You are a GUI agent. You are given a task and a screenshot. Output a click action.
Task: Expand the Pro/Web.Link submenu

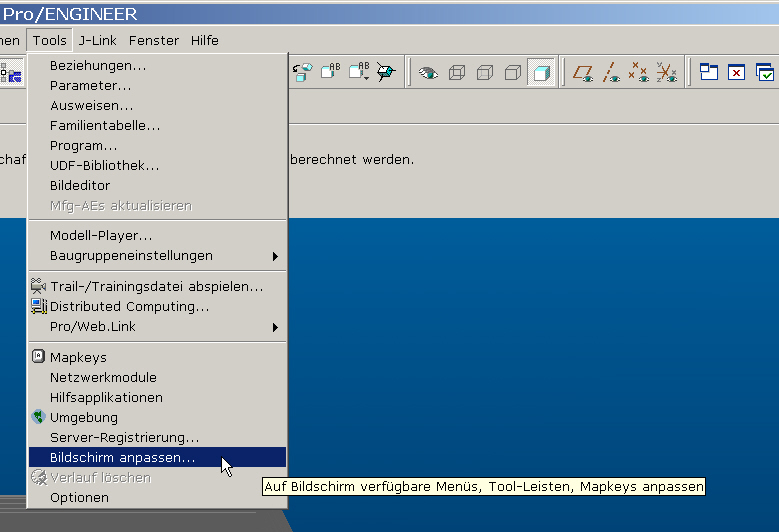point(157,326)
